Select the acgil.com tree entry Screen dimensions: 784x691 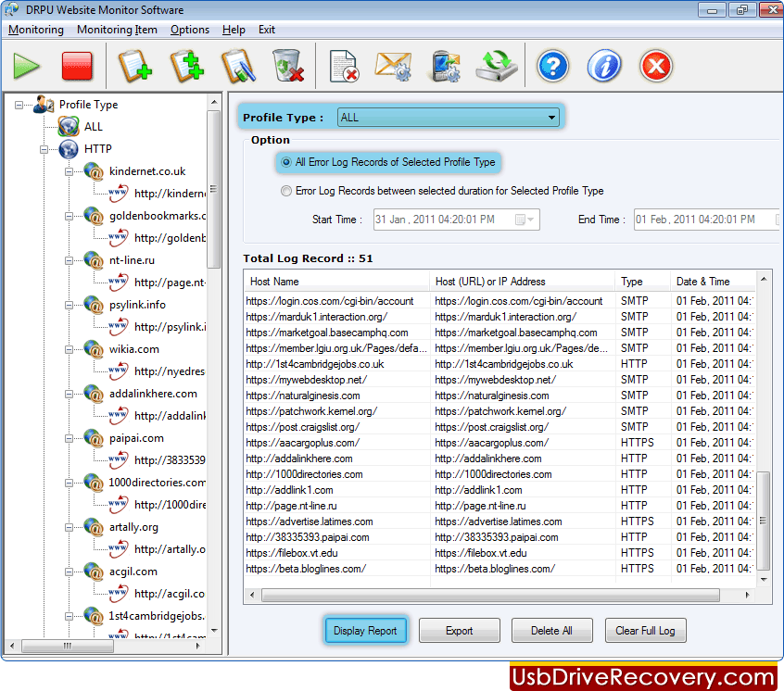click(133, 572)
